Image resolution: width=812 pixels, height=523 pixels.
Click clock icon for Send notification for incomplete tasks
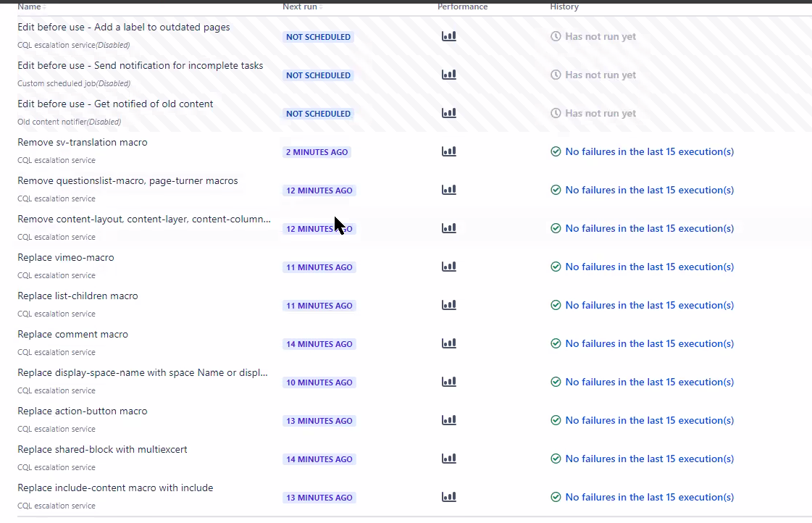[556, 75]
